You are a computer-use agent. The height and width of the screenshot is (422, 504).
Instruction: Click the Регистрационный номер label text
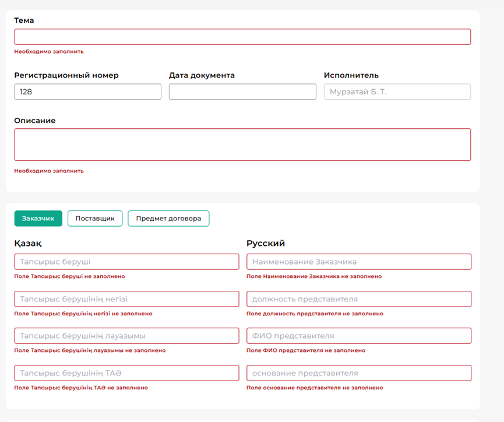coord(66,75)
